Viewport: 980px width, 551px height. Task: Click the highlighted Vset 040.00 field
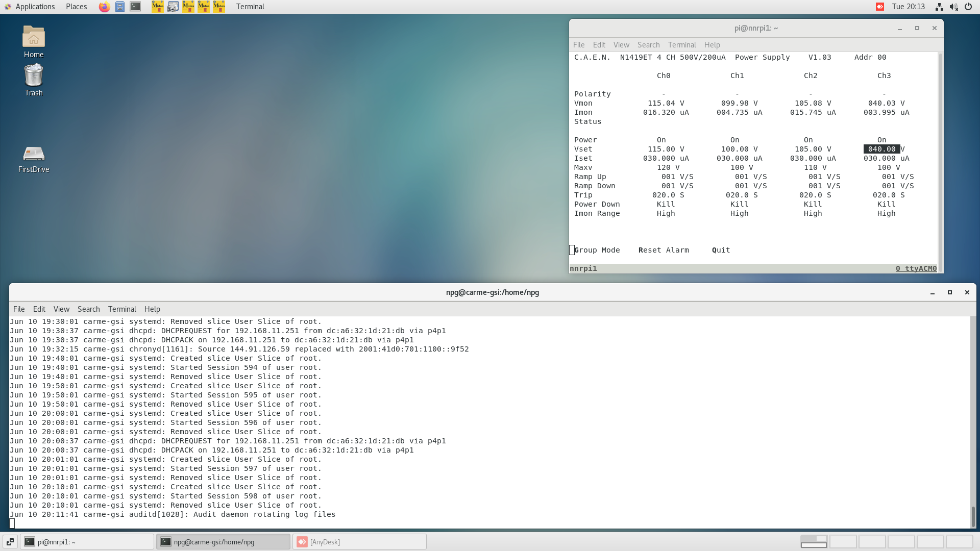point(883,149)
